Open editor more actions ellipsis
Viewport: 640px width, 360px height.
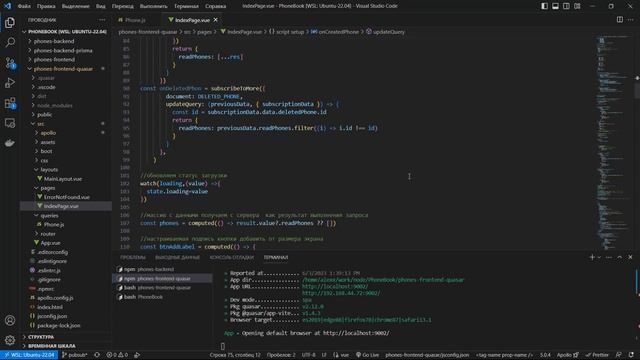tap(631, 20)
